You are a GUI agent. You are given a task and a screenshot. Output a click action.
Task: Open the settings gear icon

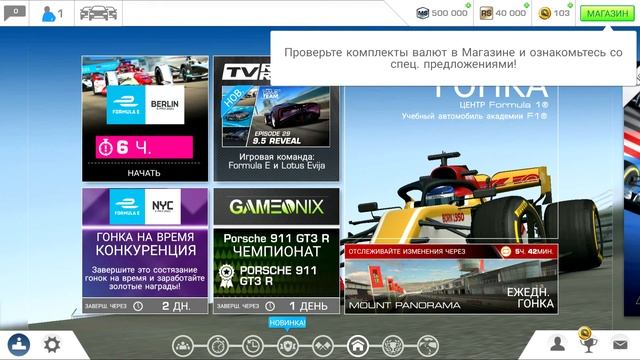coord(52,345)
